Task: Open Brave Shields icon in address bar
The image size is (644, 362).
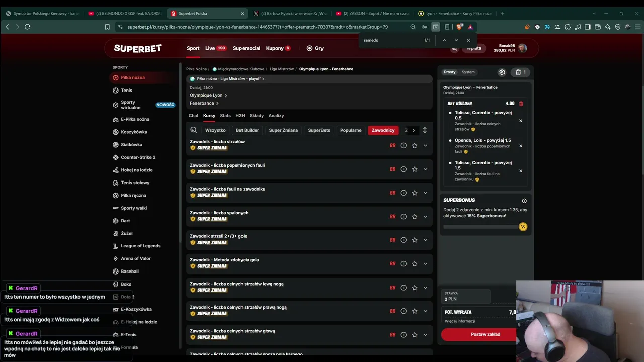Action: tap(459, 27)
